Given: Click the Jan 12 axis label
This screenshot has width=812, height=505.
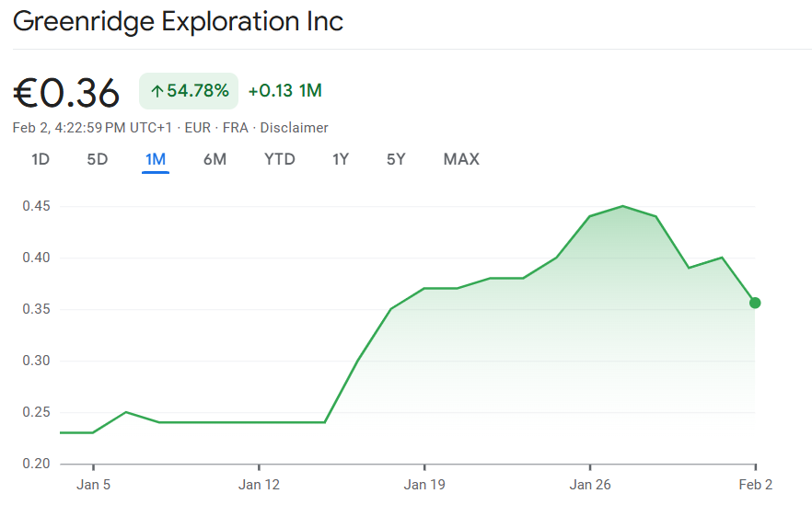Looking at the screenshot, I should point(259,484).
